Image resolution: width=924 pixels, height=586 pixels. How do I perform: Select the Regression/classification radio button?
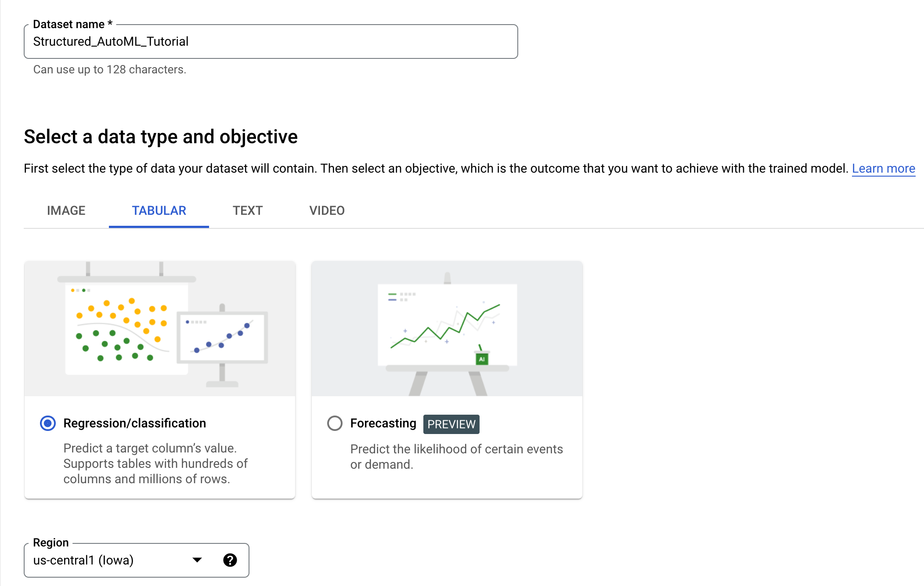coord(47,423)
